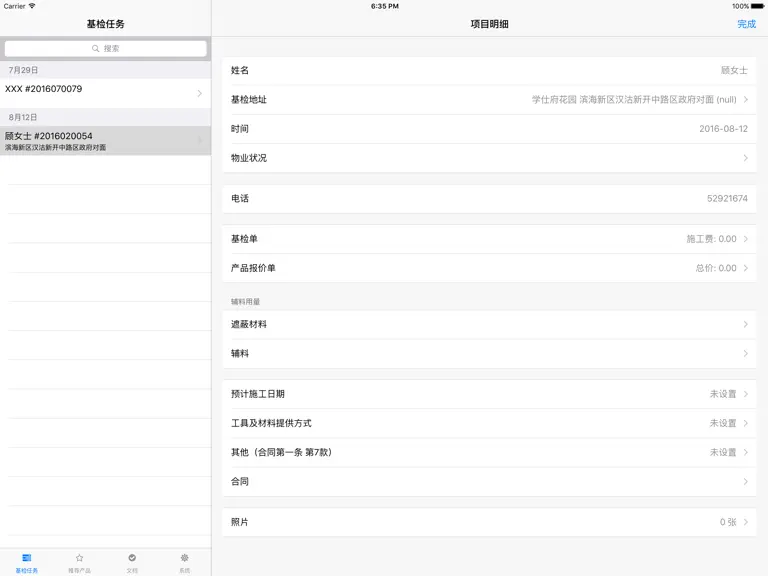
Task: Expand the 遮蔽材料 row
Action: click(489, 324)
